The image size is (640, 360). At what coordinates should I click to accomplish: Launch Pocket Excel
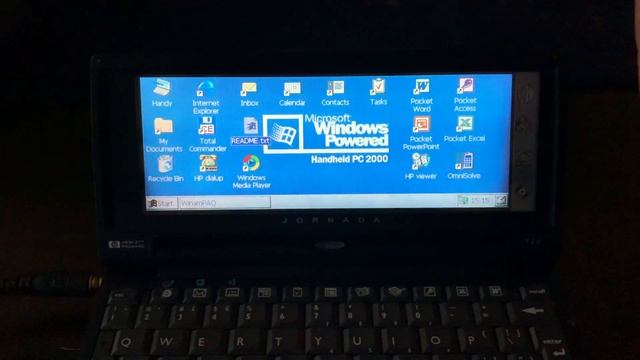pos(464,129)
